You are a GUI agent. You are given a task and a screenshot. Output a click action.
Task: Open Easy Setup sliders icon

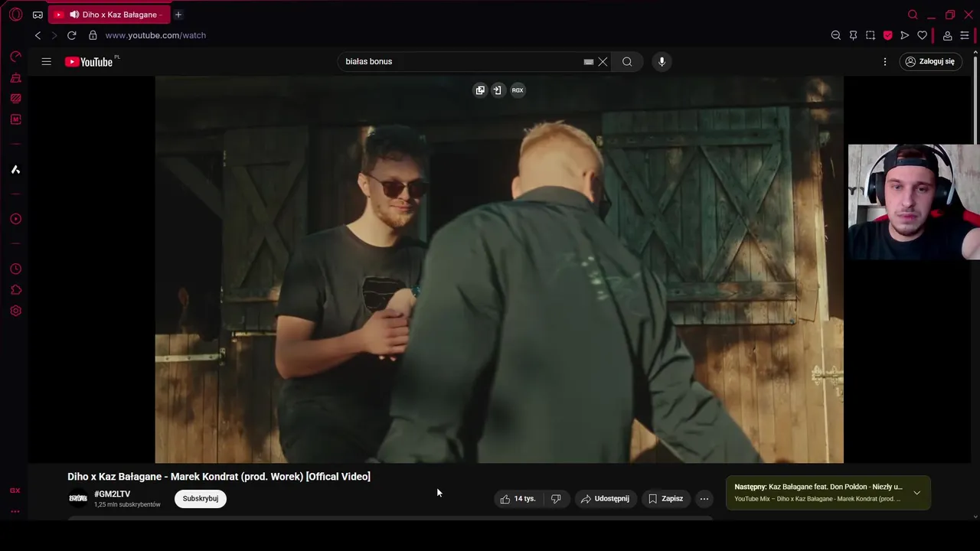965,35
